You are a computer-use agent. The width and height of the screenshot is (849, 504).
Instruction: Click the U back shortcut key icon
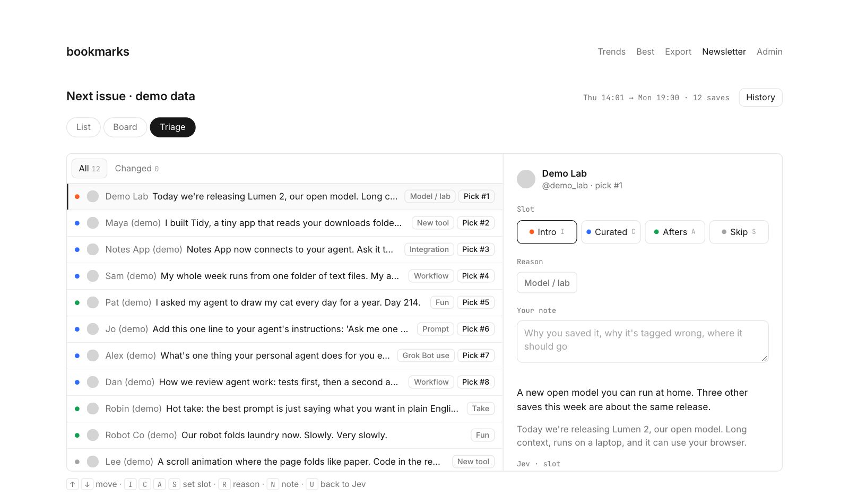(x=311, y=484)
